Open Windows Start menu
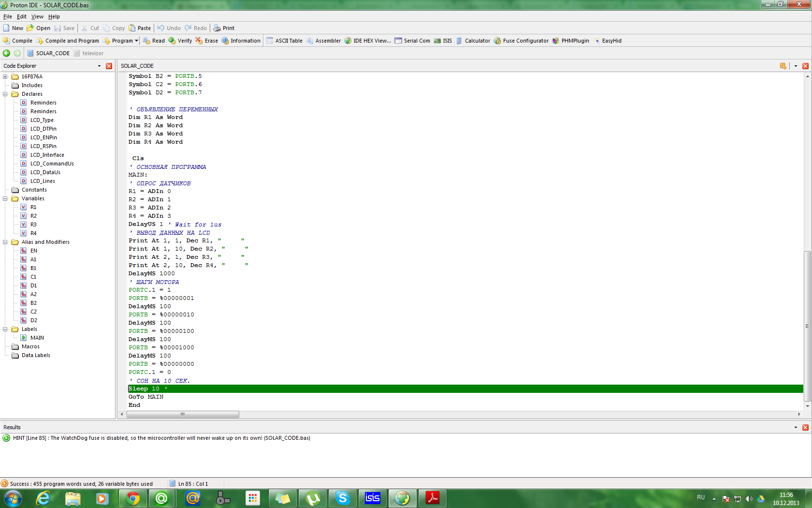812x508 pixels. (13, 498)
